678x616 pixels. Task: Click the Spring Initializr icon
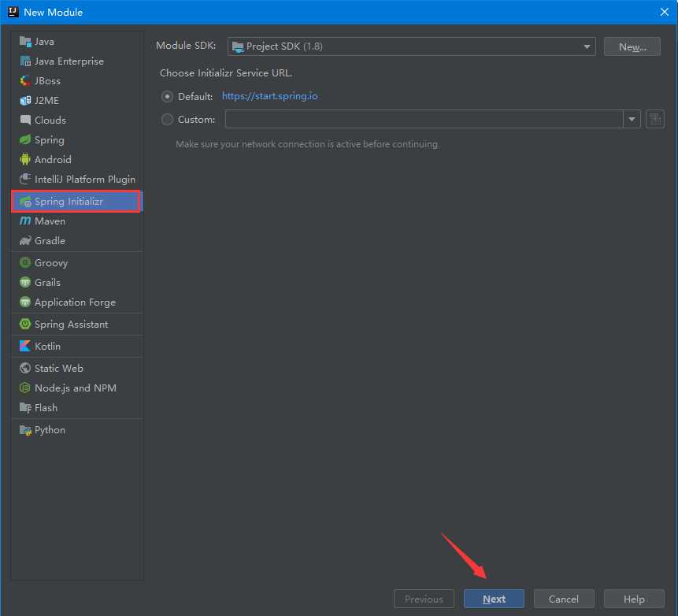pos(25,201)
